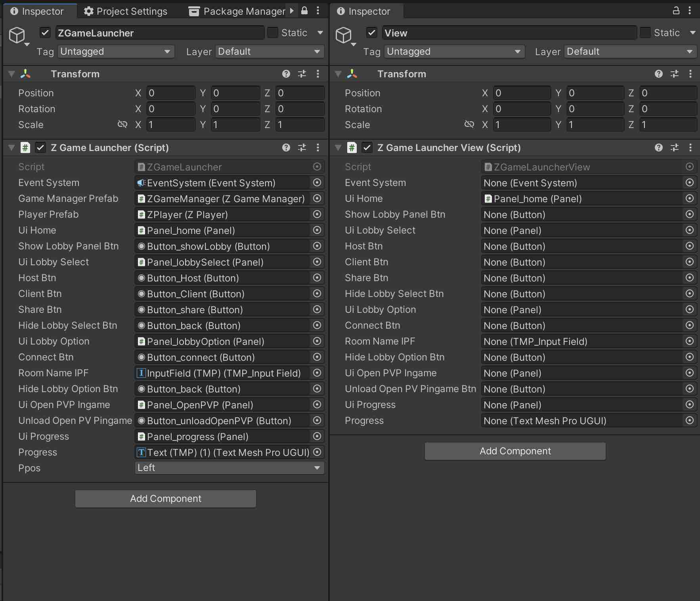Open object picker for Event System in ZGameLauncher
Viewport: 700px width, 601px height.
(x=317, y=183)
